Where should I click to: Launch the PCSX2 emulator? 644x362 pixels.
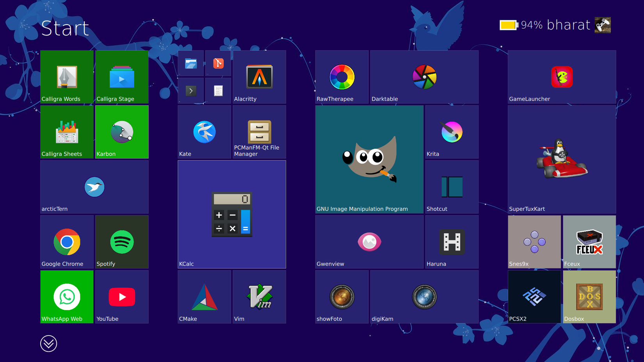tap(534, 297)
